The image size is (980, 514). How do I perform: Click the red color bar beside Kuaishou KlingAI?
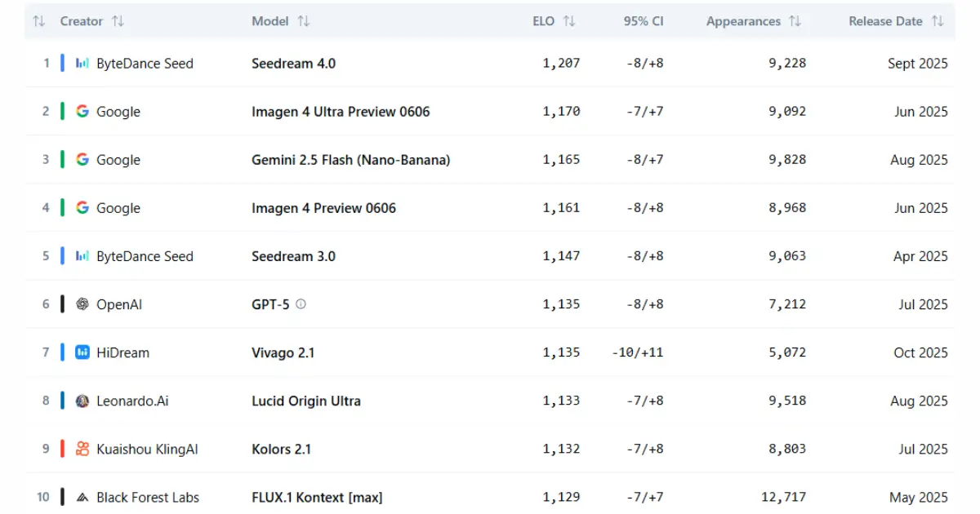pos(62,449)
